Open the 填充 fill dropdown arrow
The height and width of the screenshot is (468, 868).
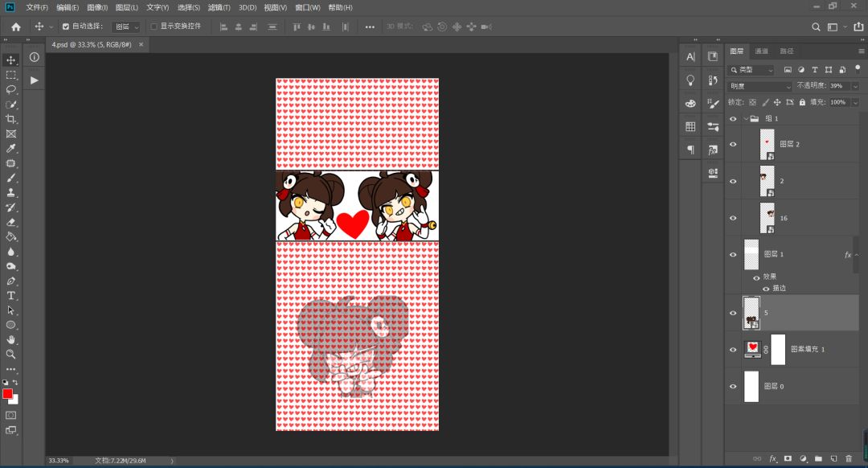click(x=855, y=102)
